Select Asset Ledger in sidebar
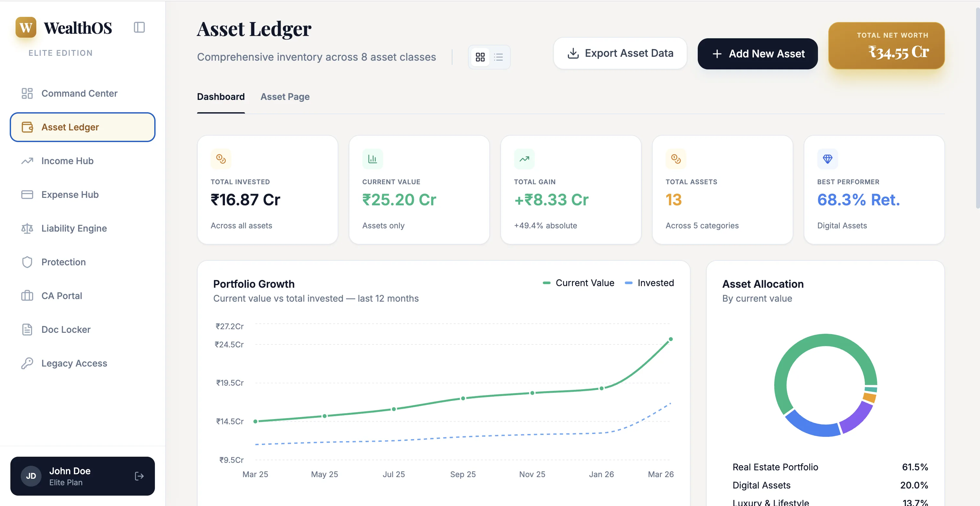The height and width of the screenshot is (506, 980). (x=83, y=127)
